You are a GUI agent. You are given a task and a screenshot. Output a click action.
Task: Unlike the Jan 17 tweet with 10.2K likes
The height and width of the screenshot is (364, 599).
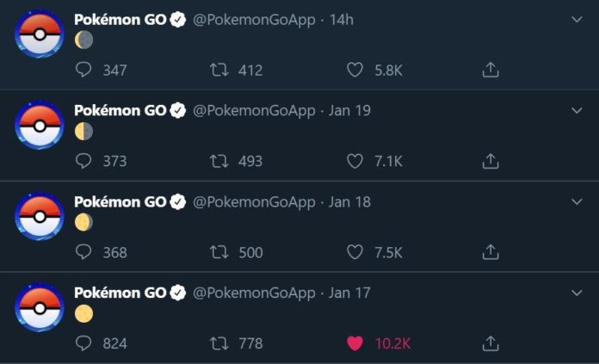tap(355, 343)
